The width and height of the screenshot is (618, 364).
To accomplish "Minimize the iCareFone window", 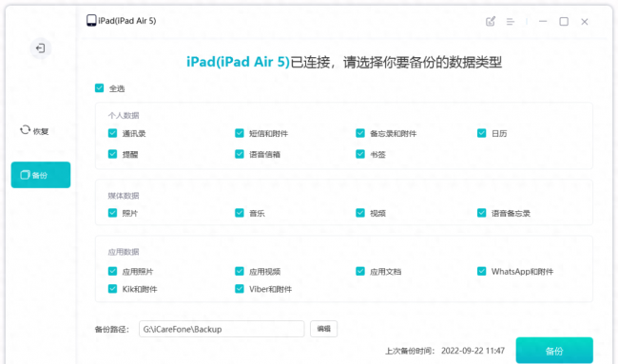I will [x=543, y=21].
